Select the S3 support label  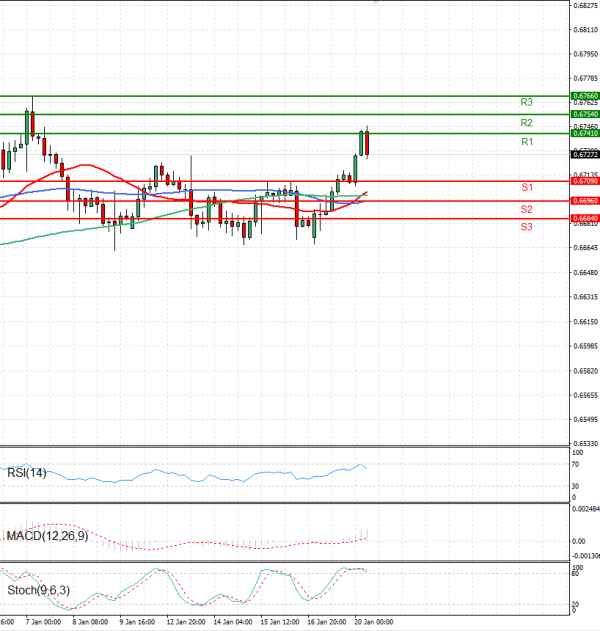click(526, 227)
